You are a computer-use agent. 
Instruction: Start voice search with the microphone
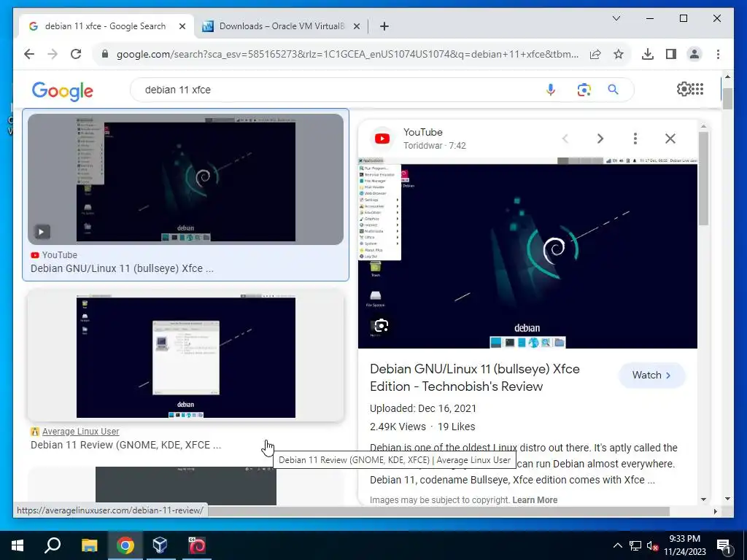click(x=551, y=90)
